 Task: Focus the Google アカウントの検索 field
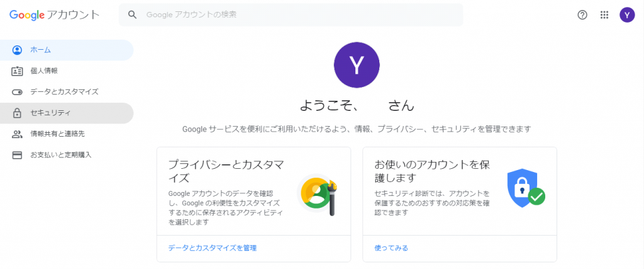[x=291, y=15]
